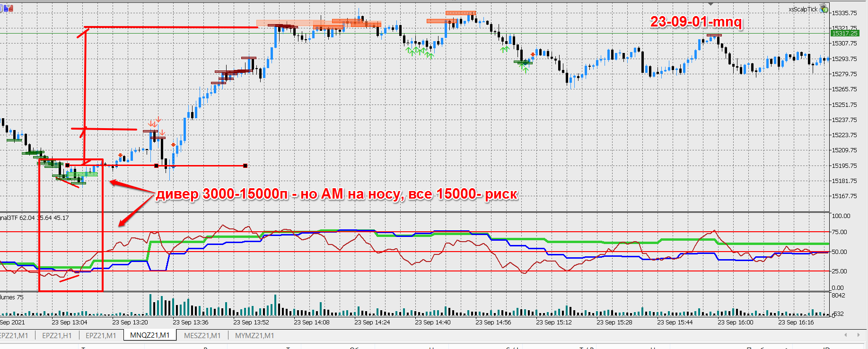
Task: Toggle the One Click Trading panel icon
Action: pyautogui.click(x=9, y=8)
